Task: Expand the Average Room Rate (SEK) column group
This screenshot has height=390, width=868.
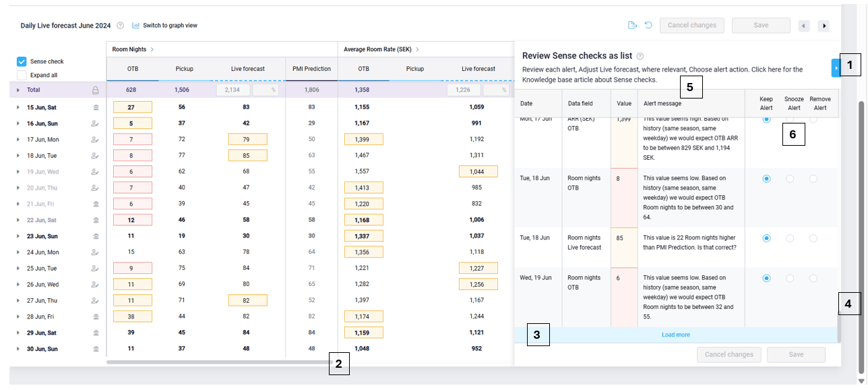Action: pyautogui.click(x=416, y=49)
